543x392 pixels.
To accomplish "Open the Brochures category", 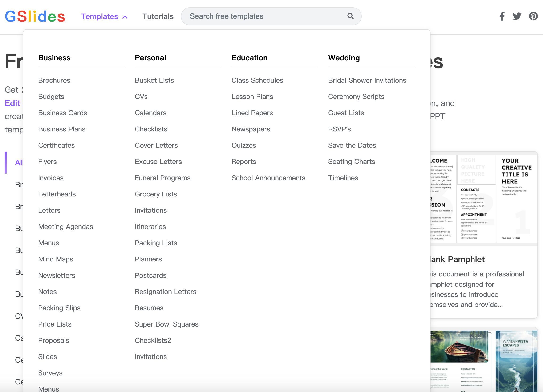I will tap(54, 80).
